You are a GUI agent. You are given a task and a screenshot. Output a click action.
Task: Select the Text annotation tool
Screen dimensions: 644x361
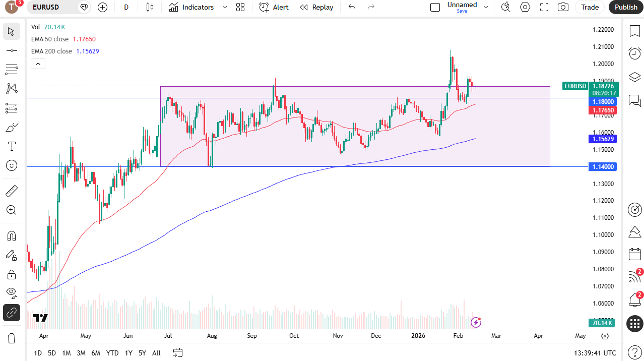pos(12,146)
